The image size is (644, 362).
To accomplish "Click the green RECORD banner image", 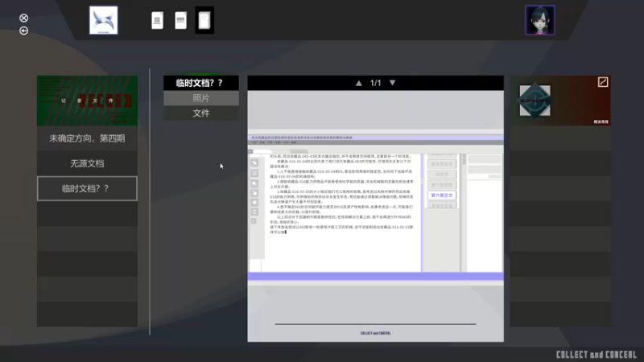I will (x=87, y=101).
